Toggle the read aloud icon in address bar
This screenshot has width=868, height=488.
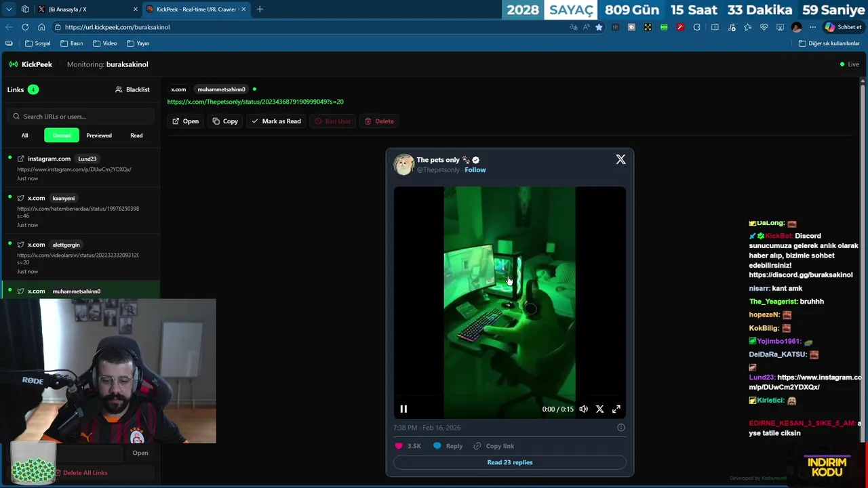(586, 27)
